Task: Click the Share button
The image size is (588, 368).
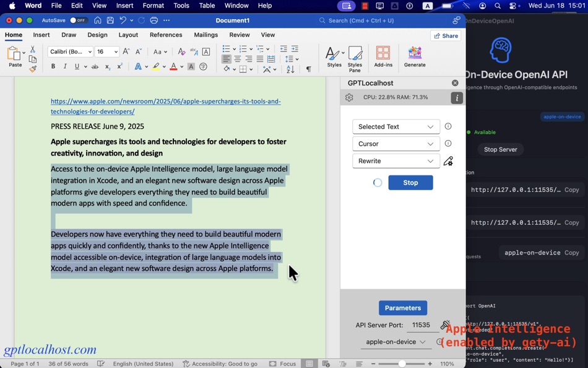Action: tap(446, 36)
